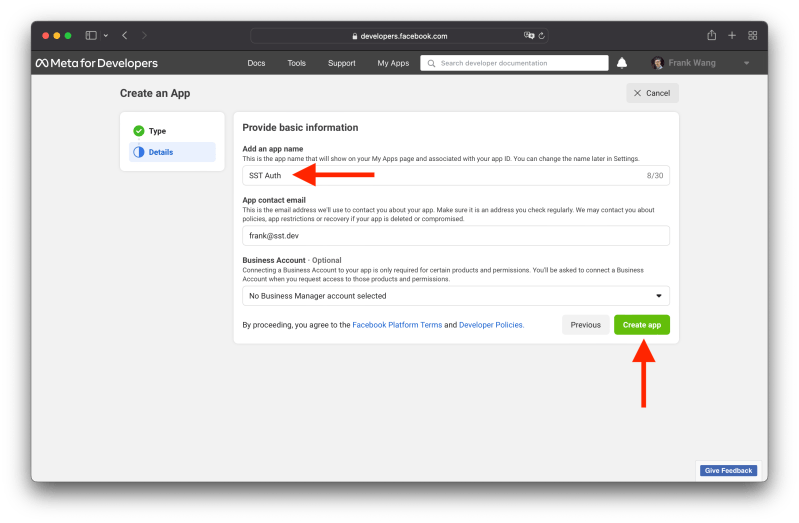The width and height of the screenshot is (799, 523).
Task: Click the 8/30 character counter
Action: 655,175
